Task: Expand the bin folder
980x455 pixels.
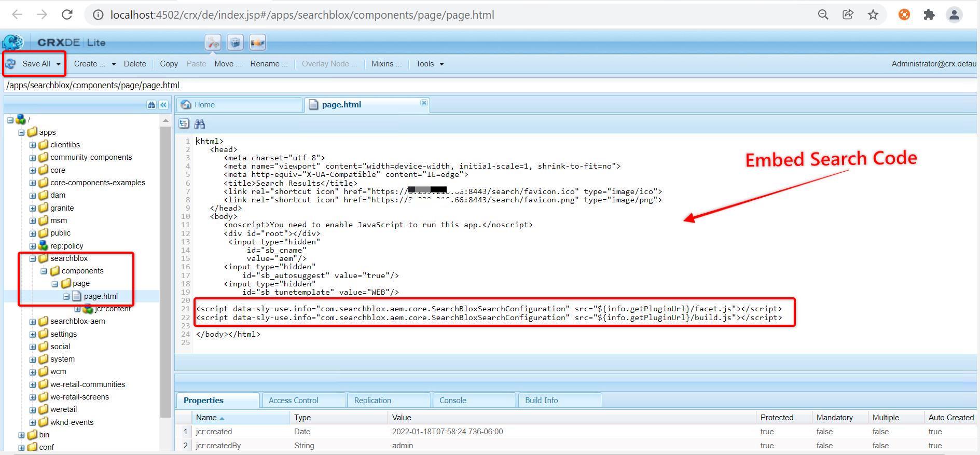Action: click(21, 435)
